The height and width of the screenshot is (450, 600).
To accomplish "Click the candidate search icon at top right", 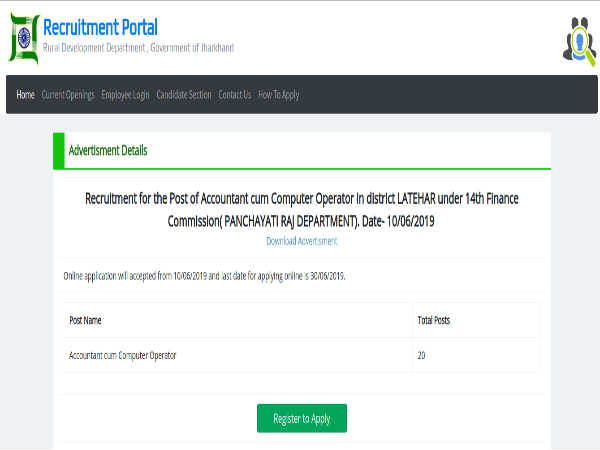I will point(579,40).
